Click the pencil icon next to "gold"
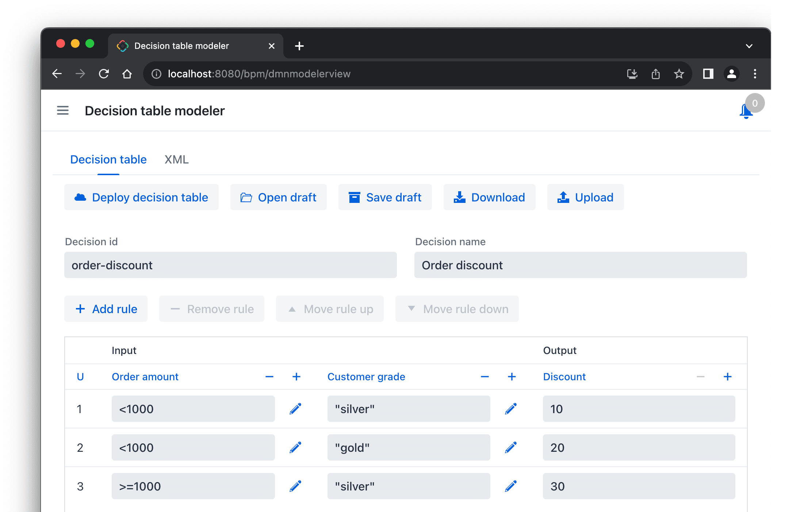 tap(511, 447)
